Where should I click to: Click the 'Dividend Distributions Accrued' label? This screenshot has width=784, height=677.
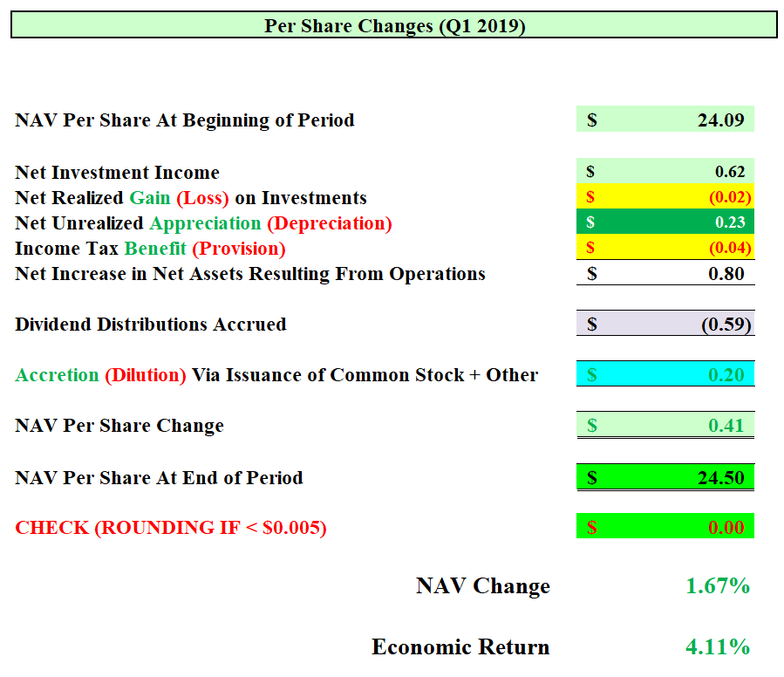tap(151, 325)
